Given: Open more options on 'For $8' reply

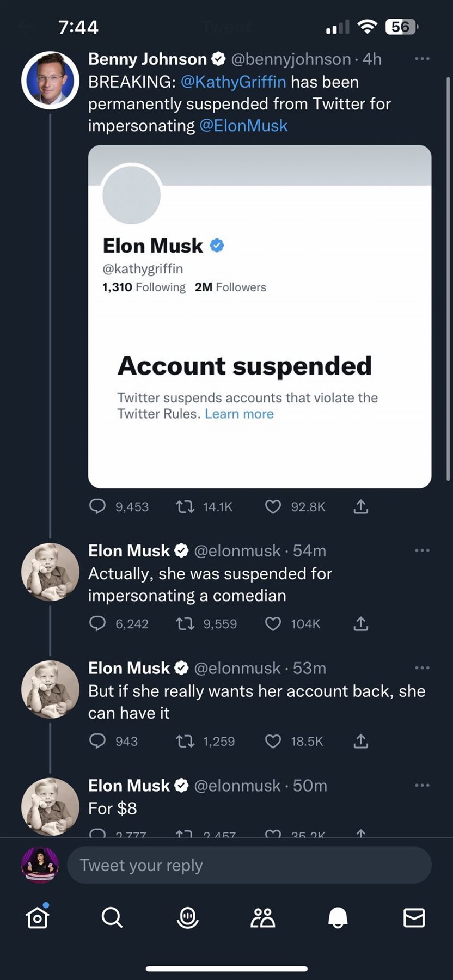Looking at the screenshot, I should (422, 785).
